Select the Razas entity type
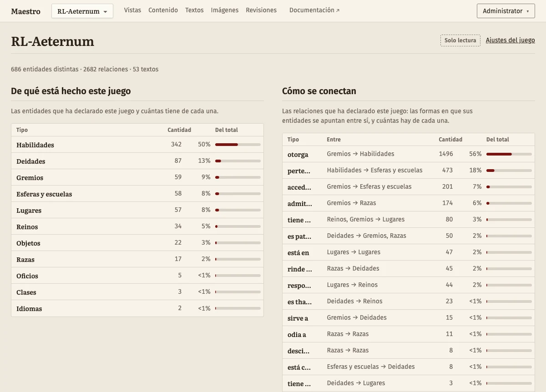The image size is (546, 392). click(25, 260)
